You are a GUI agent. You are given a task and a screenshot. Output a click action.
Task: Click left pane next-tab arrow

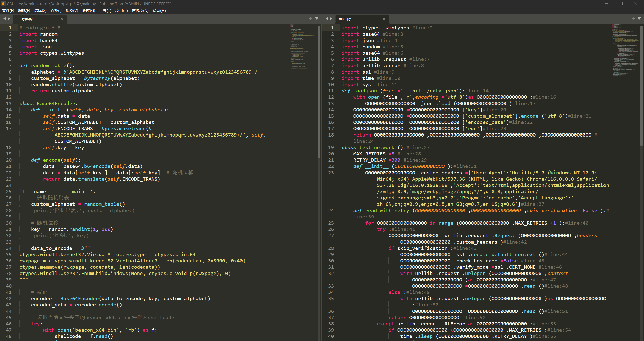pos(9,19)
